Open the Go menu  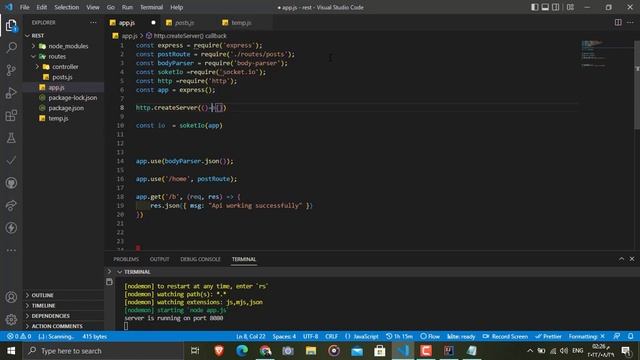(111, 7)
